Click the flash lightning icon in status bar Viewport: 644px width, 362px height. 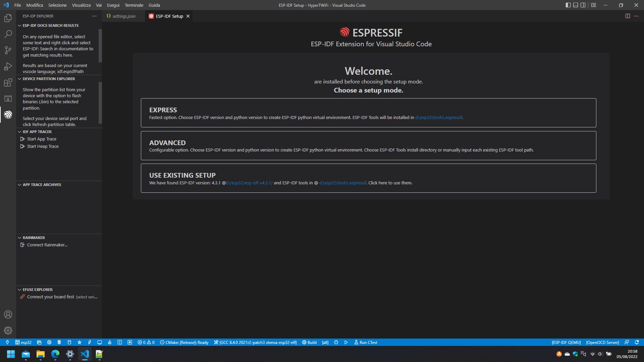tap(90, 343)
